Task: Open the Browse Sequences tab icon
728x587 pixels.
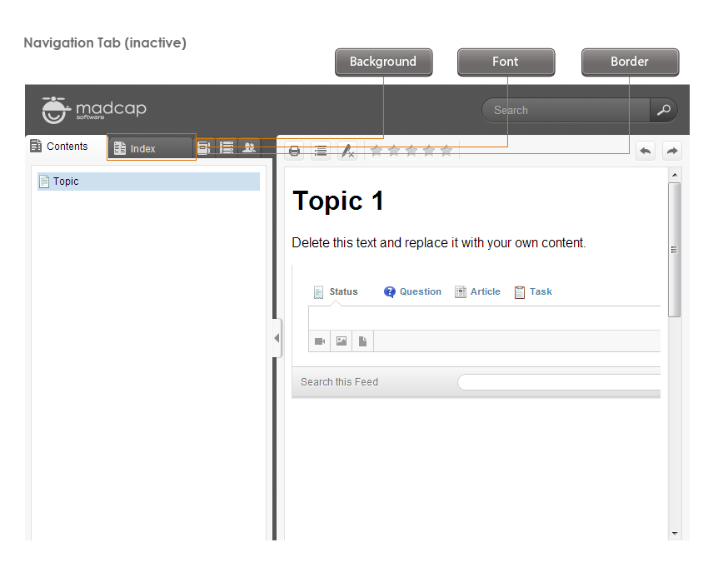Action: [227, 148]
